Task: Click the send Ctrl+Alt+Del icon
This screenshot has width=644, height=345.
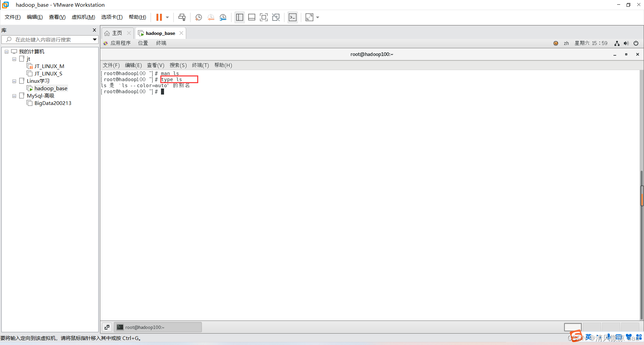Action: point(182,17)
